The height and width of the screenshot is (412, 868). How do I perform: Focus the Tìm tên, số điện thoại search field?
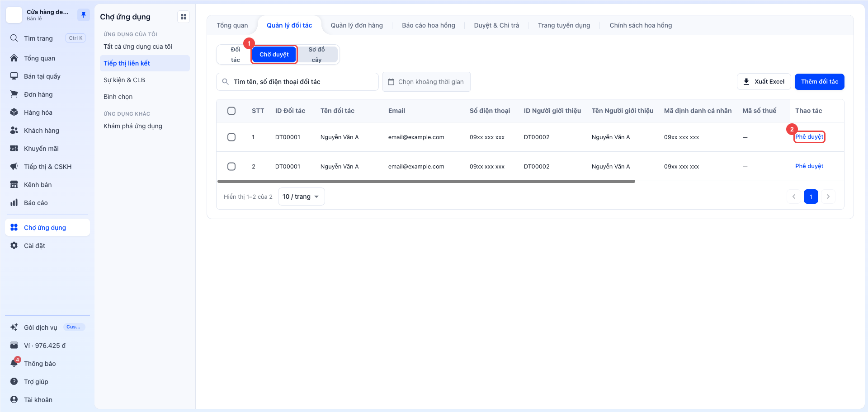pyautogui.click(x=297, y=82)
